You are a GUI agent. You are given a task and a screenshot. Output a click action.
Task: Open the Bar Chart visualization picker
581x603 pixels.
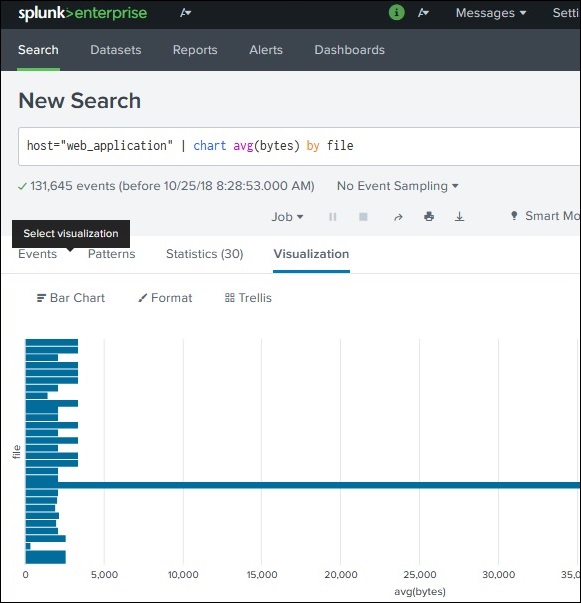[71, 298]
